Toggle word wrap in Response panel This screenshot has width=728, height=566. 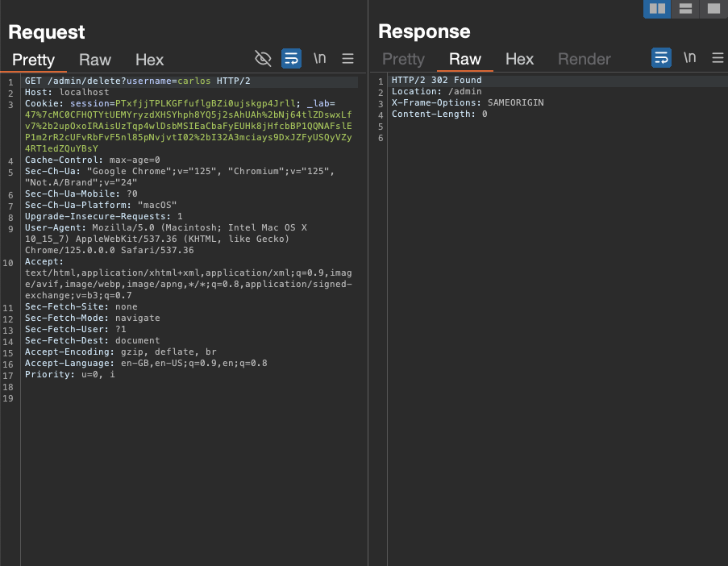click(x=661, y=58)
